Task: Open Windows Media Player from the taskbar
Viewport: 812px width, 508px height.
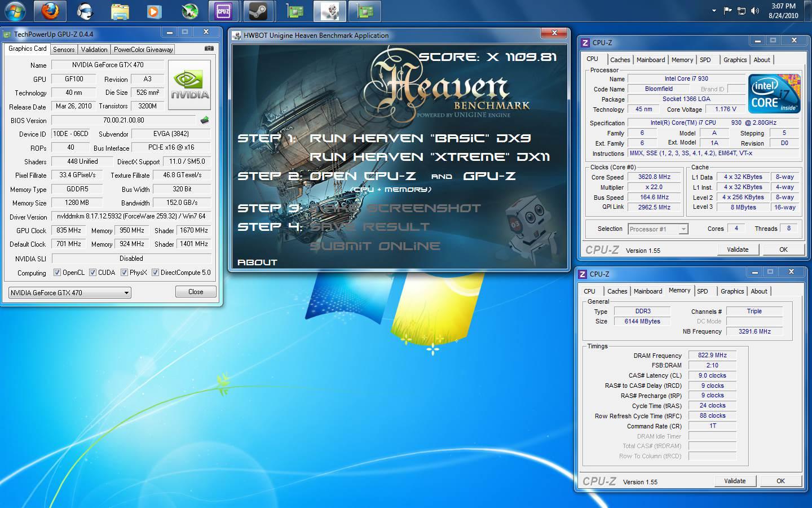Action: (154, 11)
